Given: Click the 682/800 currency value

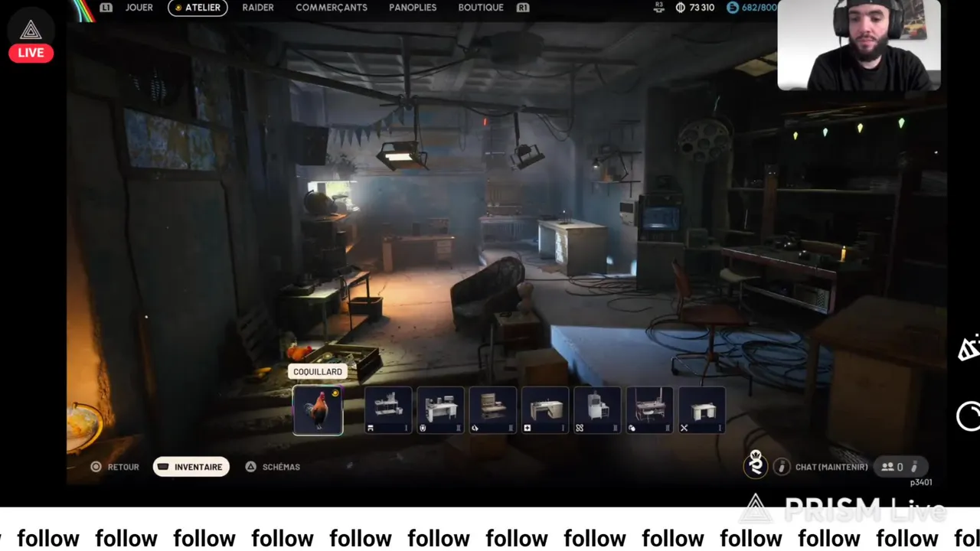Looking at the screenshot, I should point(759,8).
